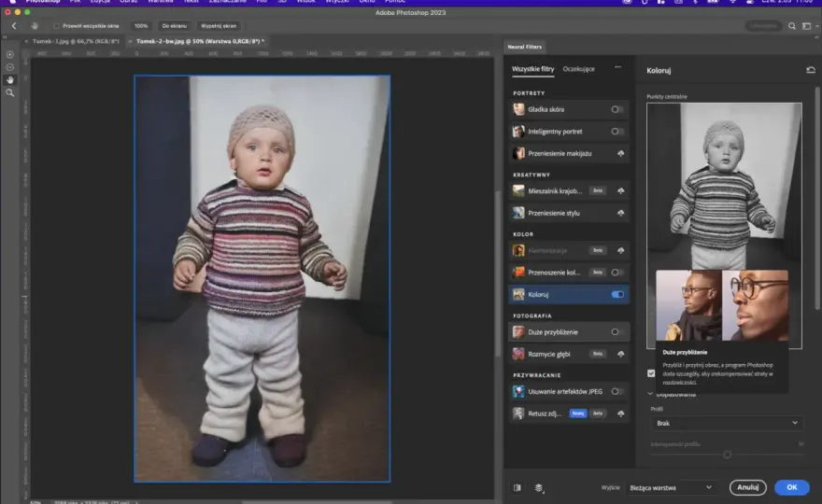Select the Rozmycie głębi filter row
The image size is (822, 504).
(569, 354)
